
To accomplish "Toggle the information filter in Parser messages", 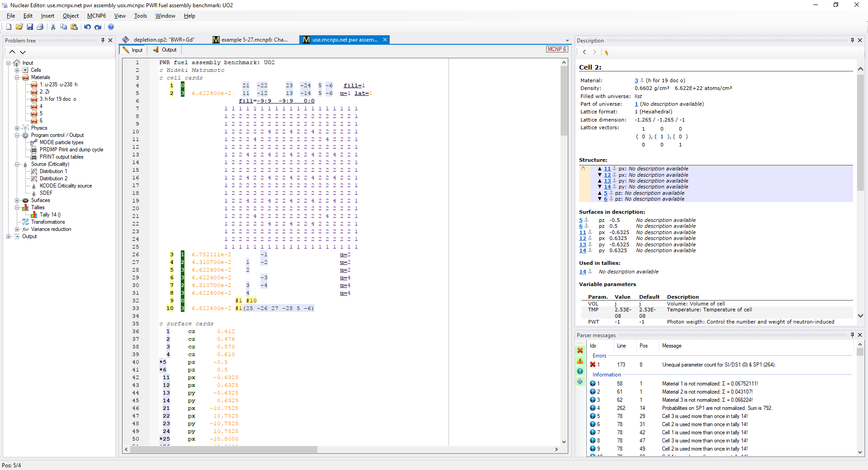I will click(580, 371).
